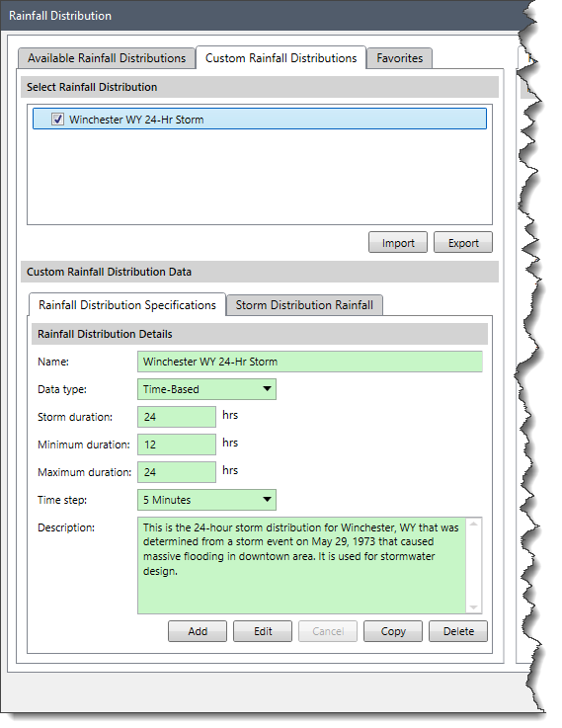Click the disabled Cancel button
The width and height of the screenshot is (562, 728).
(x=328, y=631)
